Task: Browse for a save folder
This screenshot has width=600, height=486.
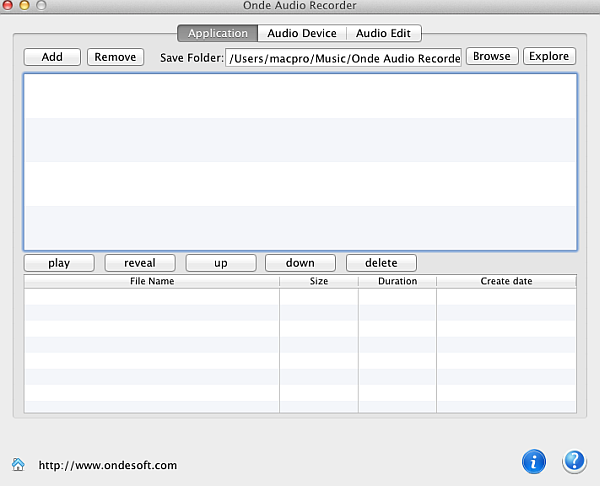Action: pos(491,57)
